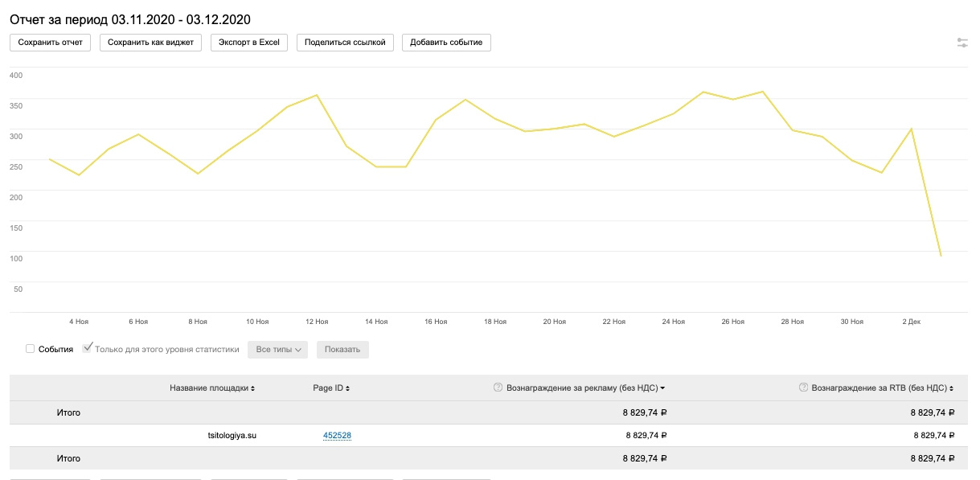Screen dimensions: 980x480
Task: Click sort arrows by 'Вознаграждение за RTB'
Action: [x=952, y=388]
